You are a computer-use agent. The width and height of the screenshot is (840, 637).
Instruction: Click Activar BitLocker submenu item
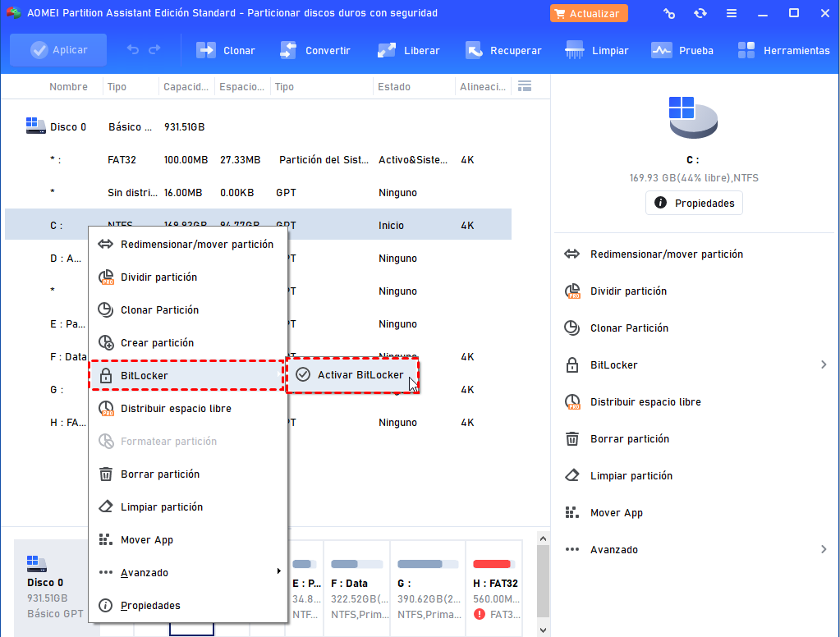point(352,375)
